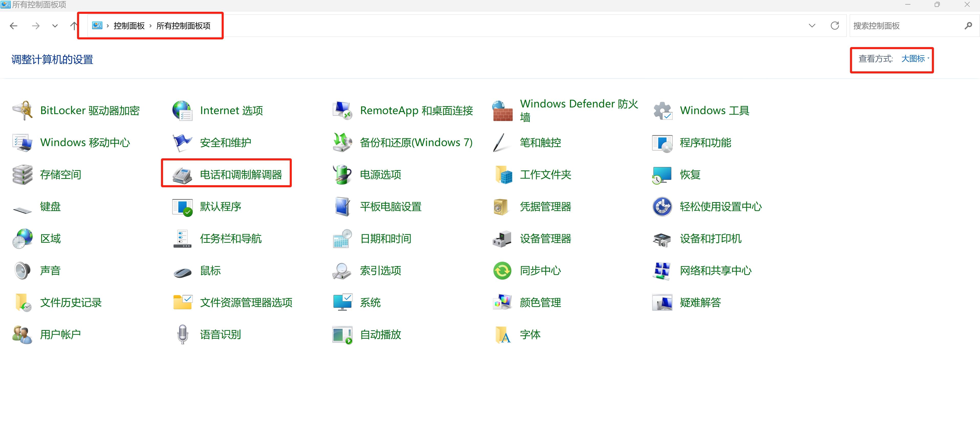Open the 安全和维护 flag icon
This screenshot has width=980, height=439.
(x=182, y=143)
